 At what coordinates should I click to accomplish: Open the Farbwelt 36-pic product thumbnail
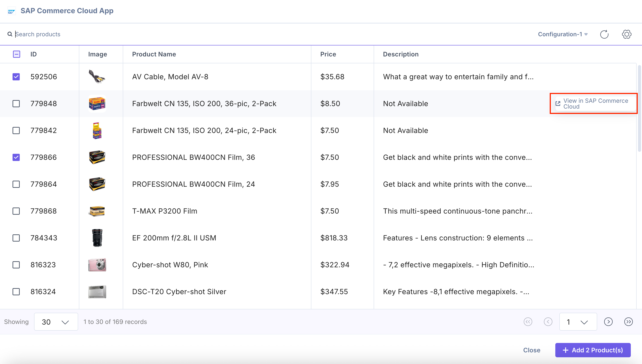97,103
